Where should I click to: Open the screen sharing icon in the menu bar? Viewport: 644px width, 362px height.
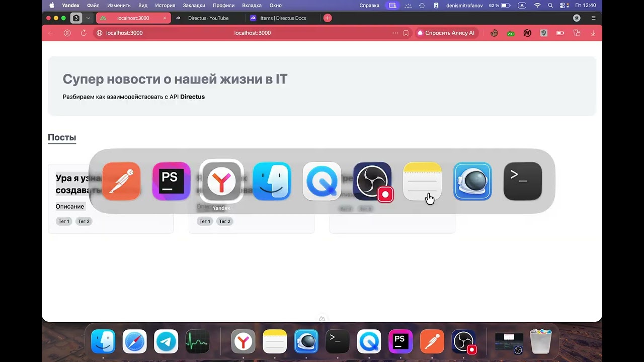(392, 6)
